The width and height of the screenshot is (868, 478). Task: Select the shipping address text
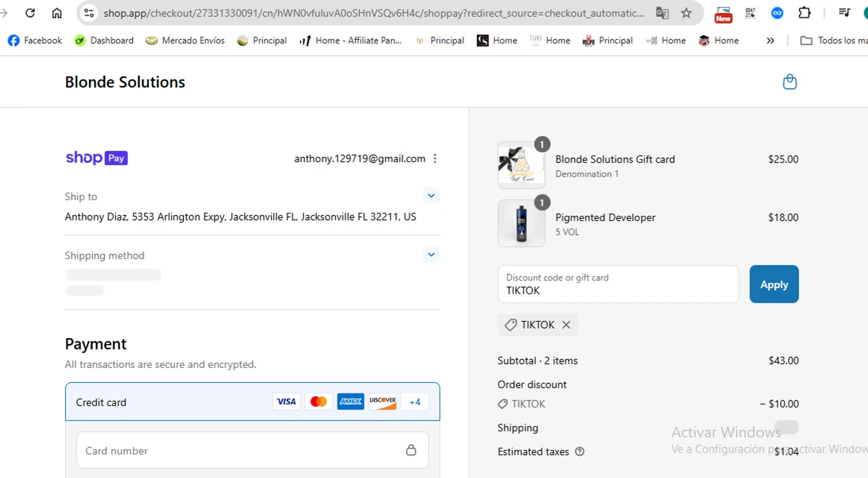pyautogui.click(x=240, y=216)
